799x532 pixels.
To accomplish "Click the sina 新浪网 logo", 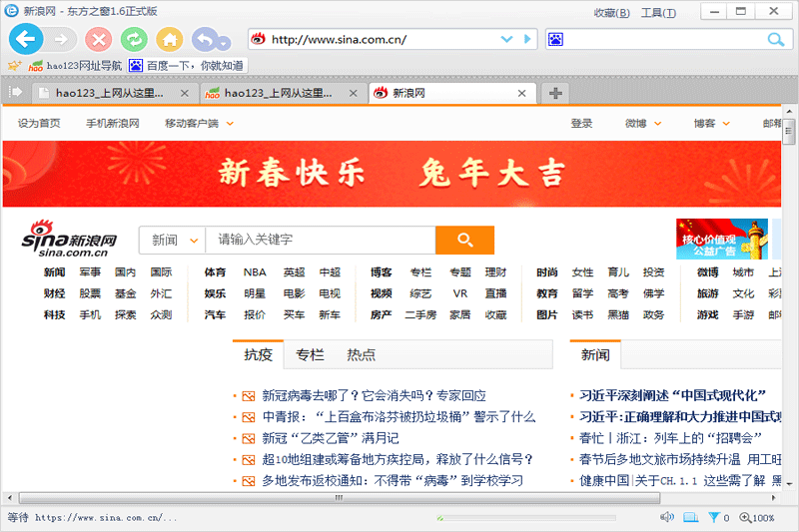I will 69,239.
